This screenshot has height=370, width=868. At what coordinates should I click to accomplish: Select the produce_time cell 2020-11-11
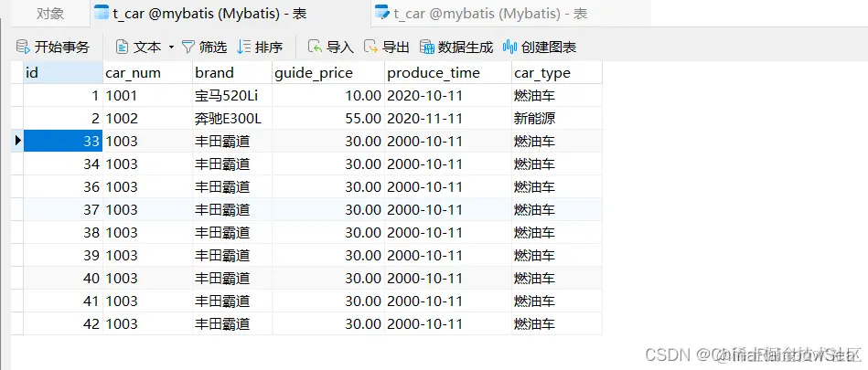click(x=448, y=119)
